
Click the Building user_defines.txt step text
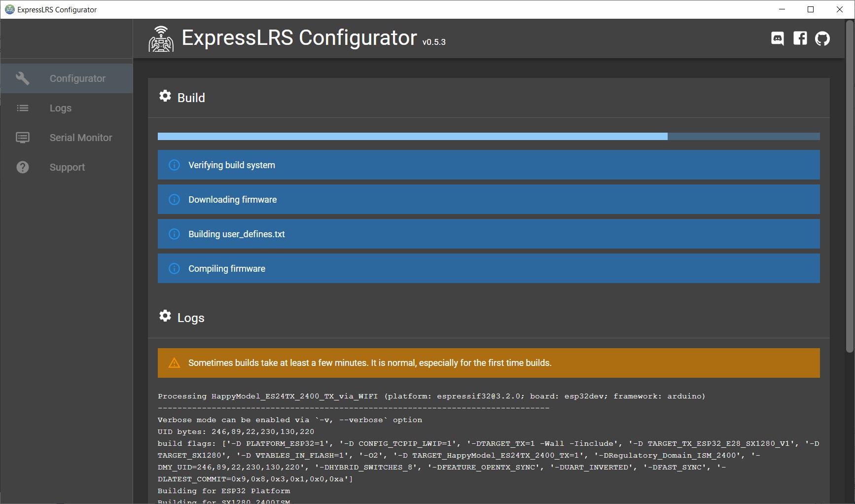237,234
